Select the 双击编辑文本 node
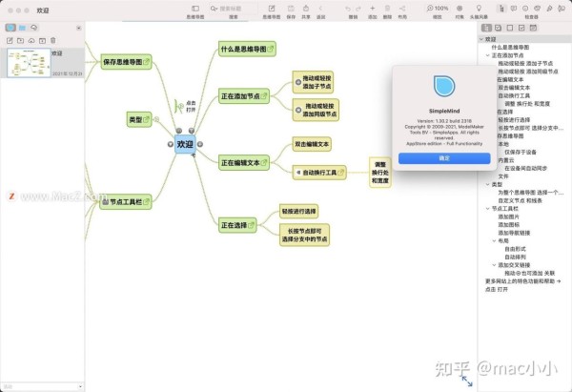Viewport: 572px width, 392px height. click(312, 144)
